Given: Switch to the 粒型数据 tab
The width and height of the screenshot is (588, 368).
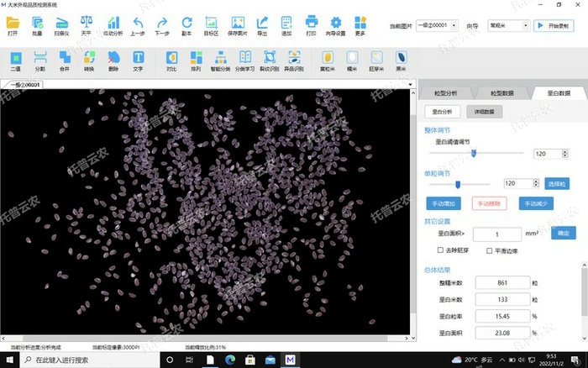Looking at the screenshot, I should point(501,93).
